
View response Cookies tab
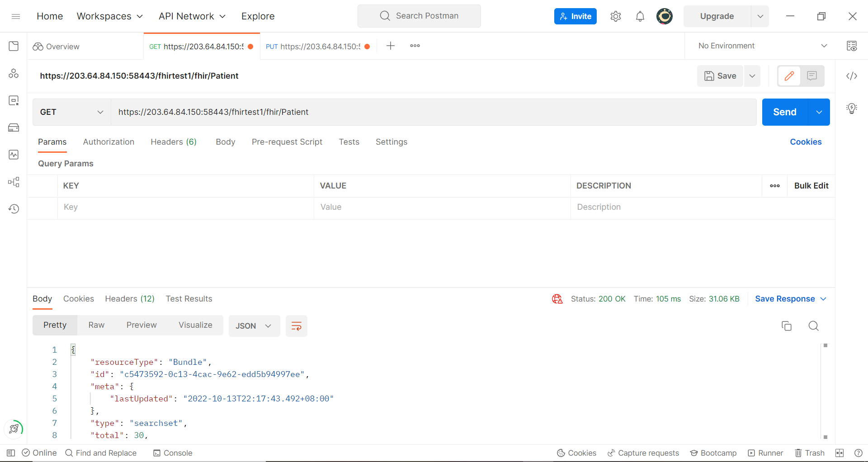pos(79,299)
